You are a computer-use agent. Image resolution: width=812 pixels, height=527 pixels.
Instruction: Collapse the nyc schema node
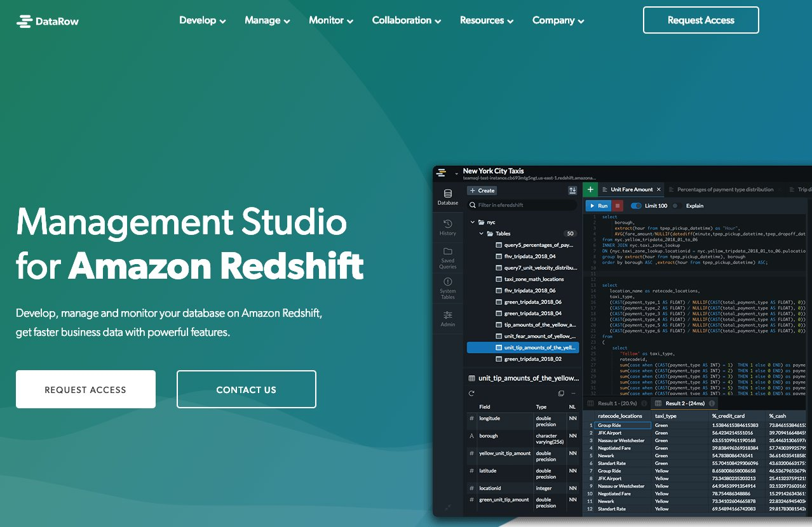coord(473,222)
